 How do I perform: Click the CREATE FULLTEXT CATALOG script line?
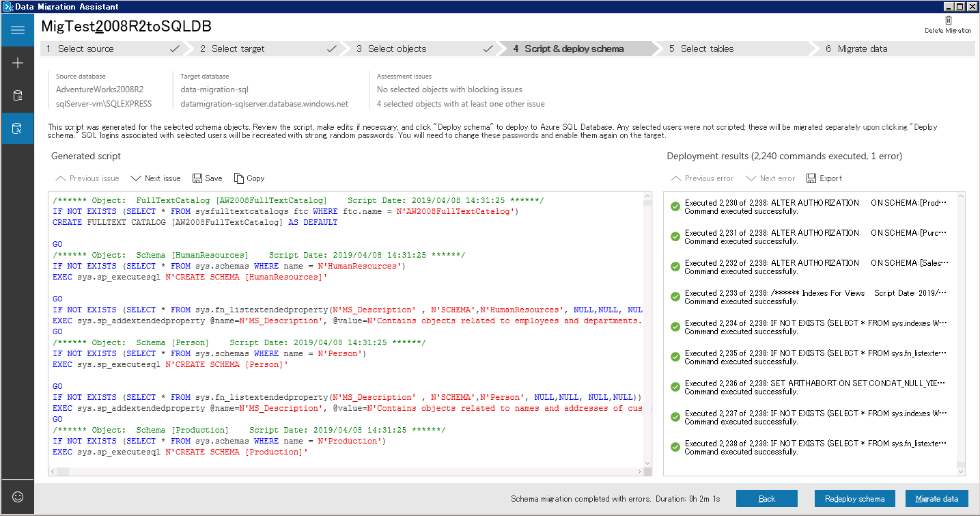195,222
